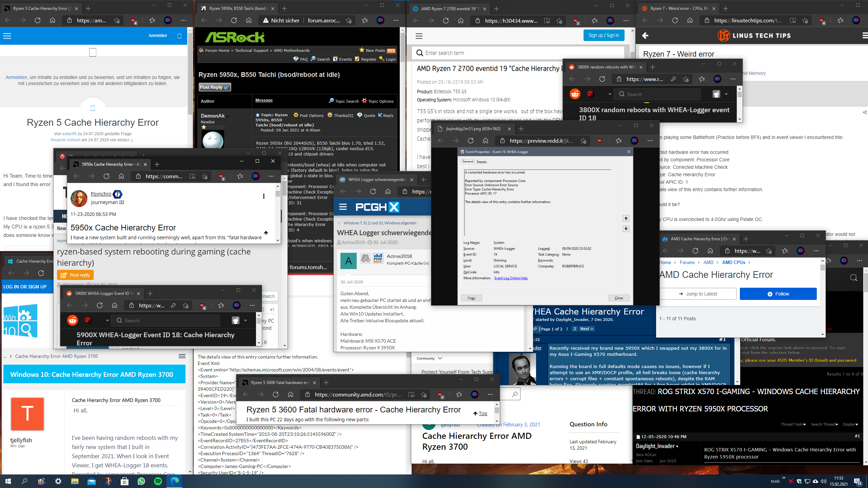The width and height of the screenshot is (868, 488).
Task: Click Next page link on overclockers thread
Action: pos(587,329)
